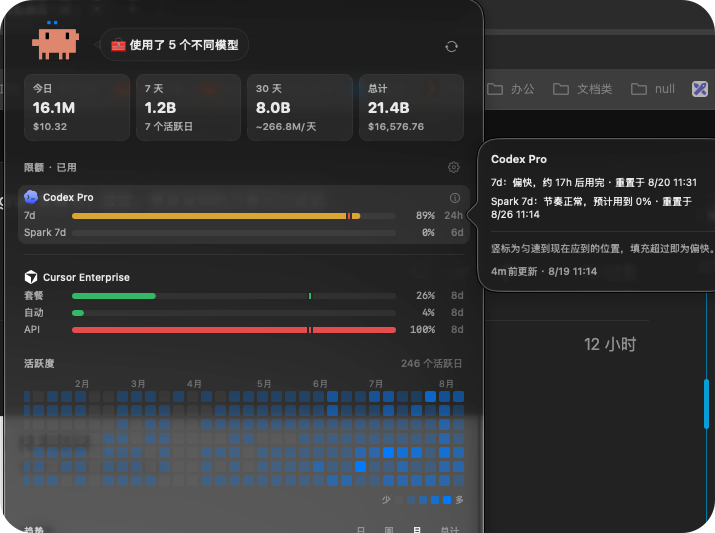Select the 30 天 8.0B stats card
The height and width of the screenshot is (533, 715).
coord(300,107)
